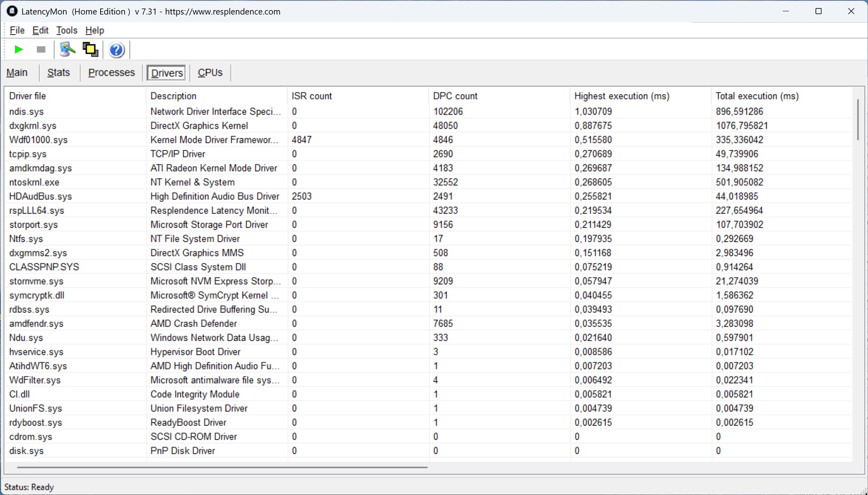Open the Main tab
The image size is (868, 495).
(17, 73)
